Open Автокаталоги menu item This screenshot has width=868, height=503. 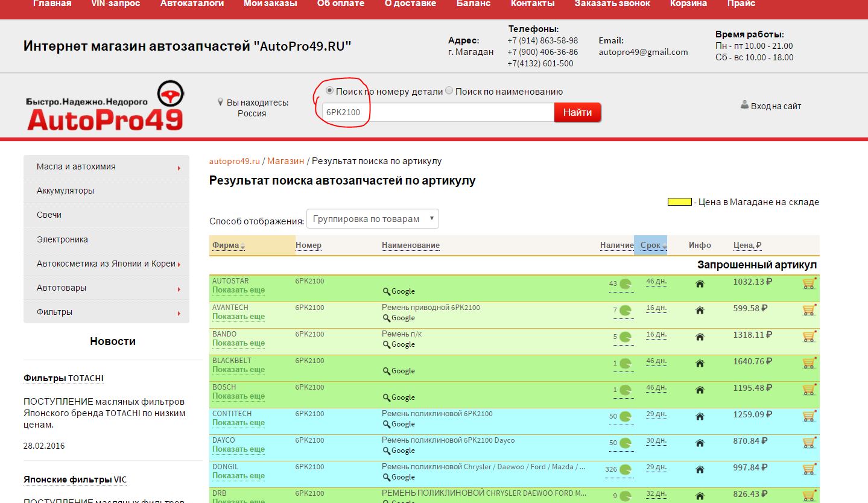[x=192, y=4]
